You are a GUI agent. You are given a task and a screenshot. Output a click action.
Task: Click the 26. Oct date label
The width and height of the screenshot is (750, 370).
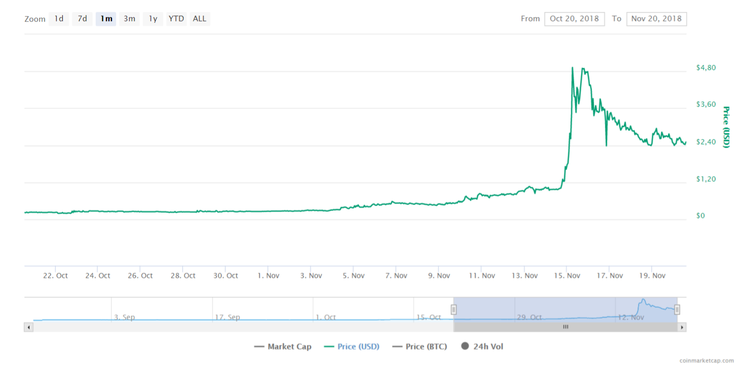(140, 276)
